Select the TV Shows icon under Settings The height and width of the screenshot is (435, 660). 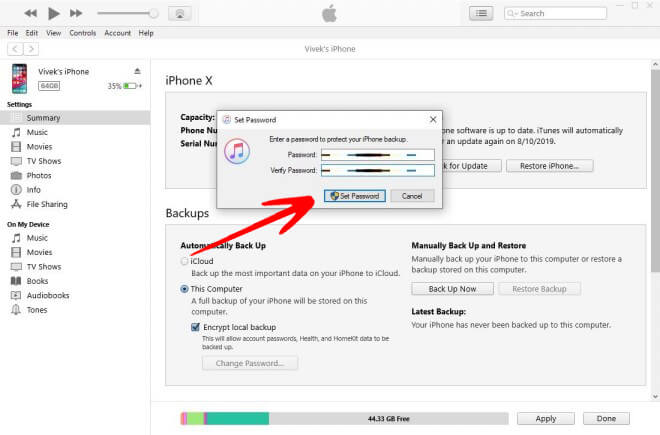click(x=16, y=161)
